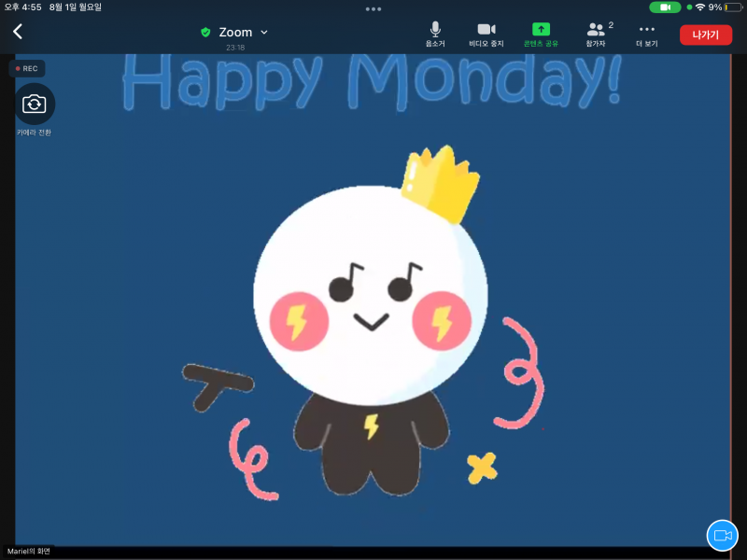The image size is (747, 560).
Task: Tap the back chevron arrow
Action: pos(17,32)
